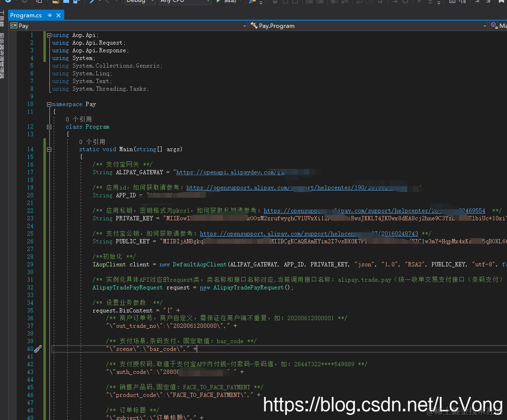Click the "PRIVATE_KEY" variable on line 23

134,218
